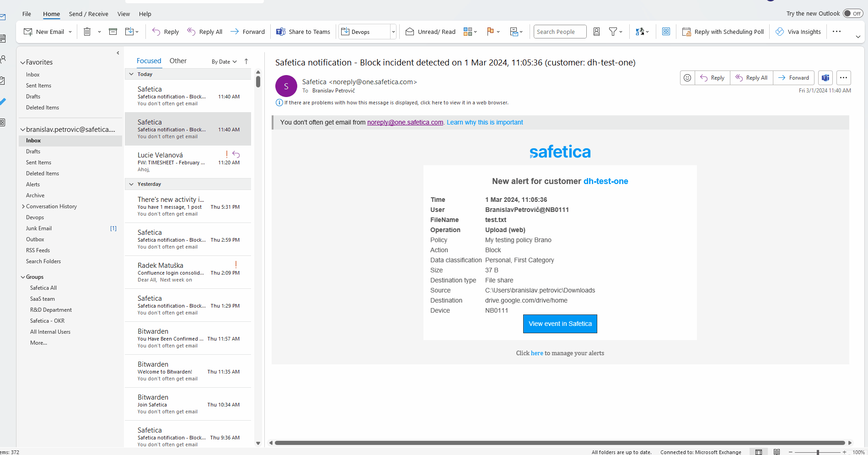Click the noreply@one.safetica.com link

tap(405, 122)
